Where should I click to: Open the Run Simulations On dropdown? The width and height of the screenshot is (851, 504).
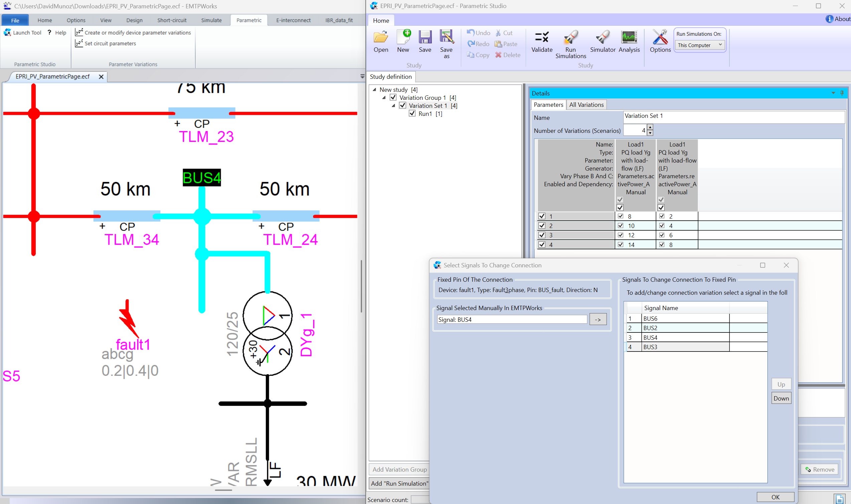point(700,45)
